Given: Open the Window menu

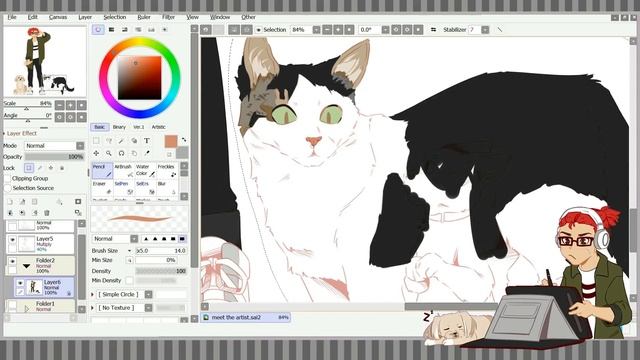Looking at the screenshot, I should coord(220,17).
